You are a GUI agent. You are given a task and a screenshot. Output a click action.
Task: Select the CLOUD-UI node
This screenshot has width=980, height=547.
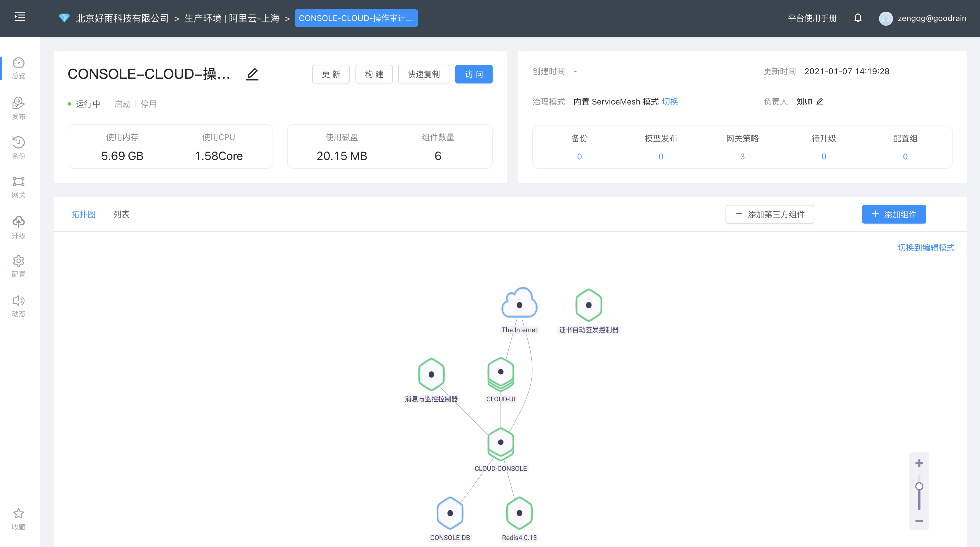501,374
